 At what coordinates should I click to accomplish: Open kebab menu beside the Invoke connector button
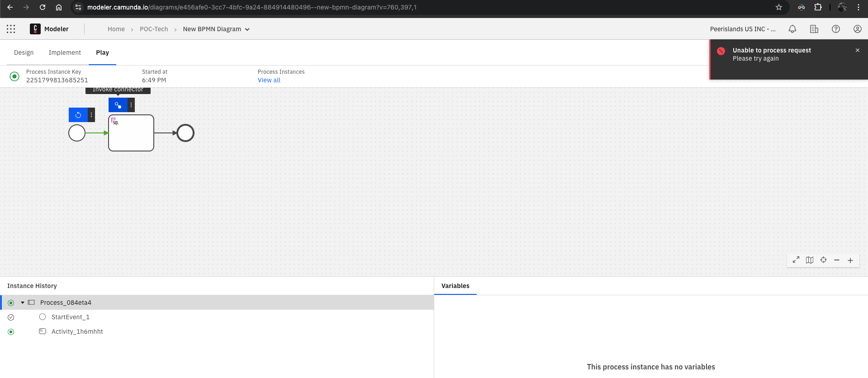(x=131, y=105)
